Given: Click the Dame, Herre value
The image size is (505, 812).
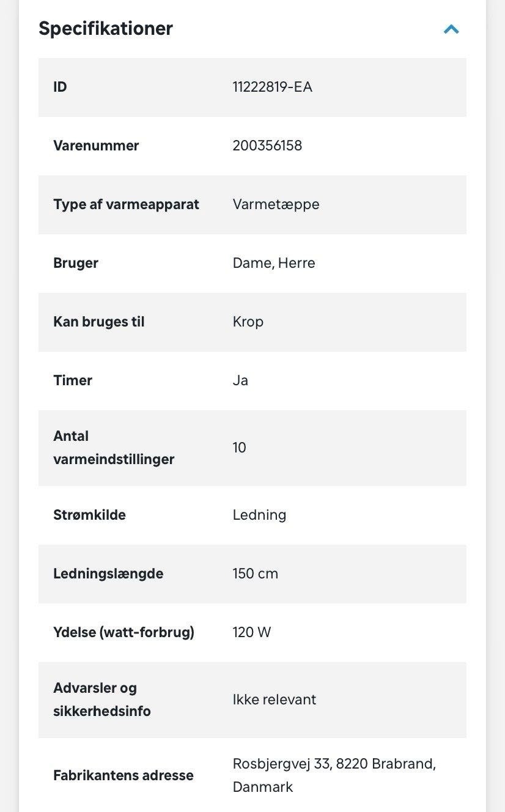Looking at the screenshot, I should pyautogui.click(x=274, y=263).
